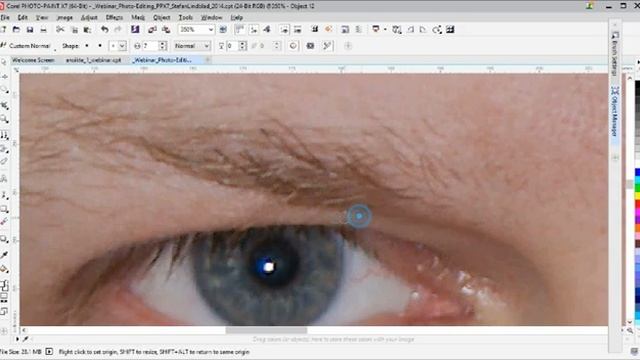Click the Open folder toolbar icon
The height and width of the screenshot is (360, 640).
click(16, 29)
